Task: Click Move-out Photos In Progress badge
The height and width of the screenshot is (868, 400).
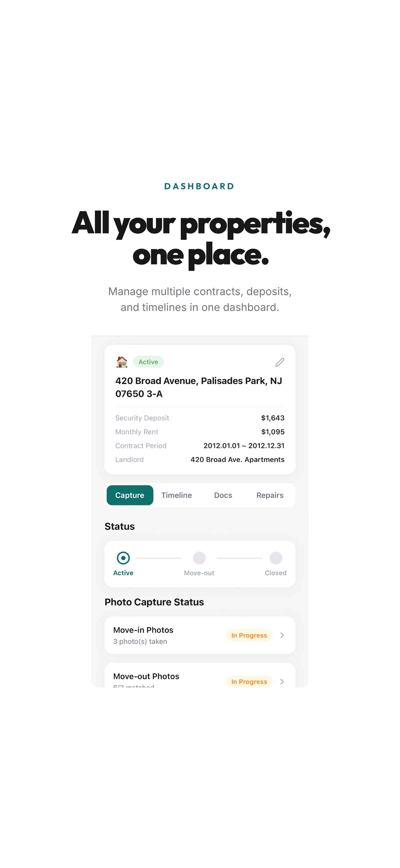Action: (x=249, y=681)
